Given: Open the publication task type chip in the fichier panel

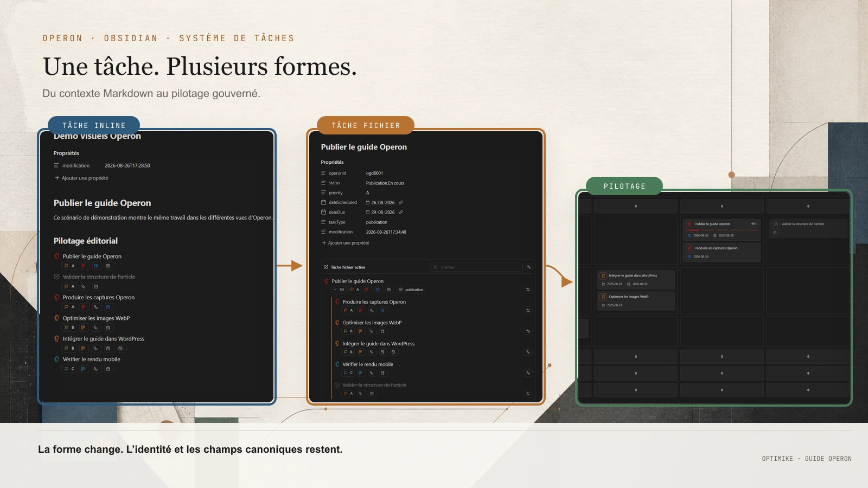Looking at the screenshot, I should coord(411,290).
